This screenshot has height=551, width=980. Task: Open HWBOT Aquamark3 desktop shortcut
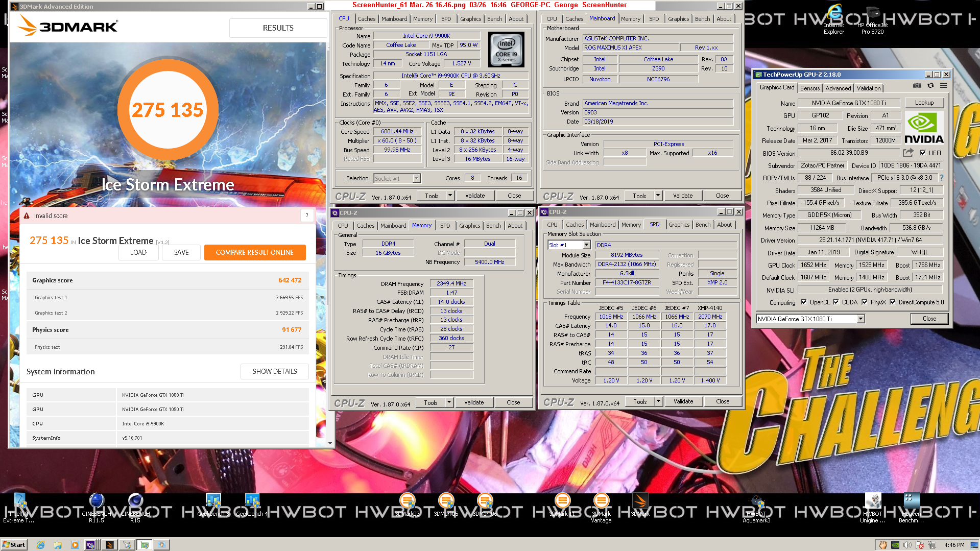pos(756,508)
